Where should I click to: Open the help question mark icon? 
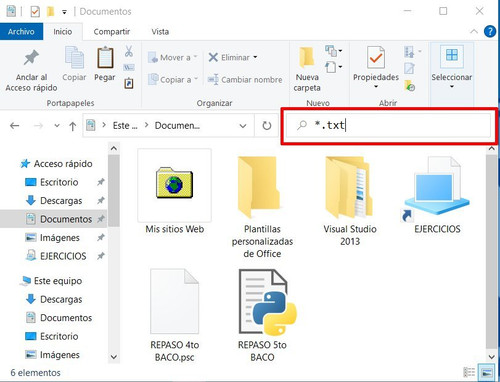point(490,32)
